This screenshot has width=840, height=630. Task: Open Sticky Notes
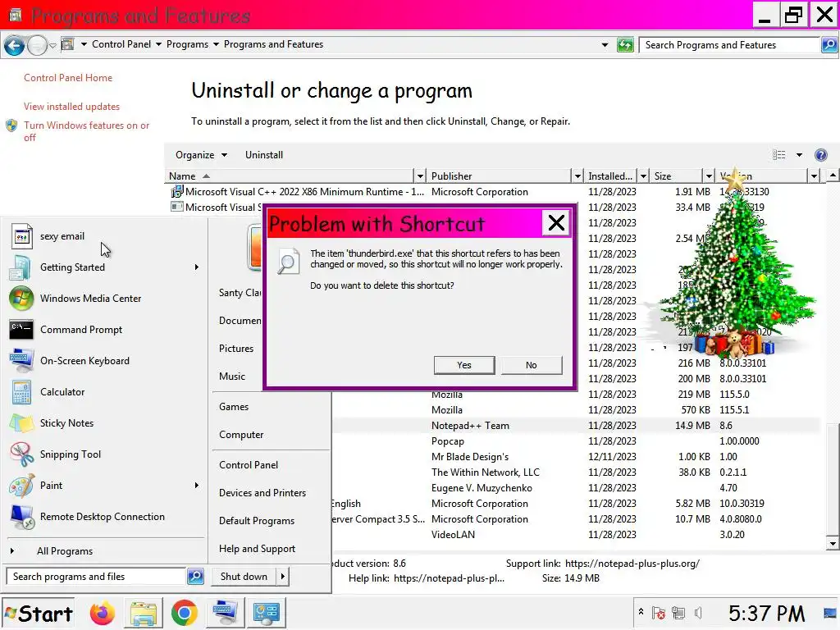coord(66,422)
